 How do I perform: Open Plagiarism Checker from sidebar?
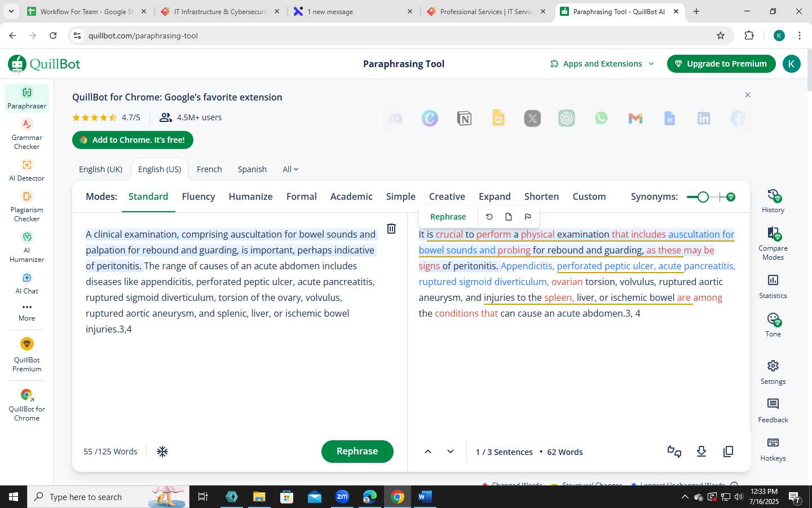click(x=27, y=206)
